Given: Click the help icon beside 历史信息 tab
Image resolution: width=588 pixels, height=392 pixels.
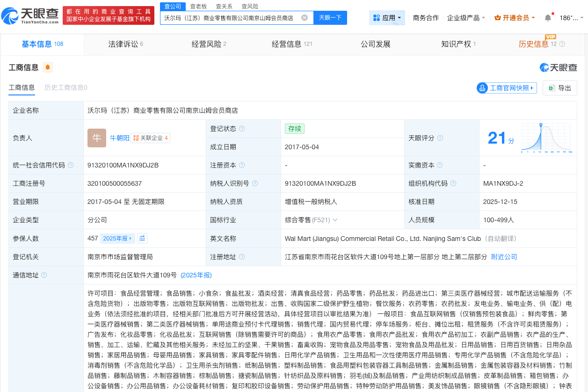Looking at the screenshot, I should pyautogui.click(x=562, y=44).
